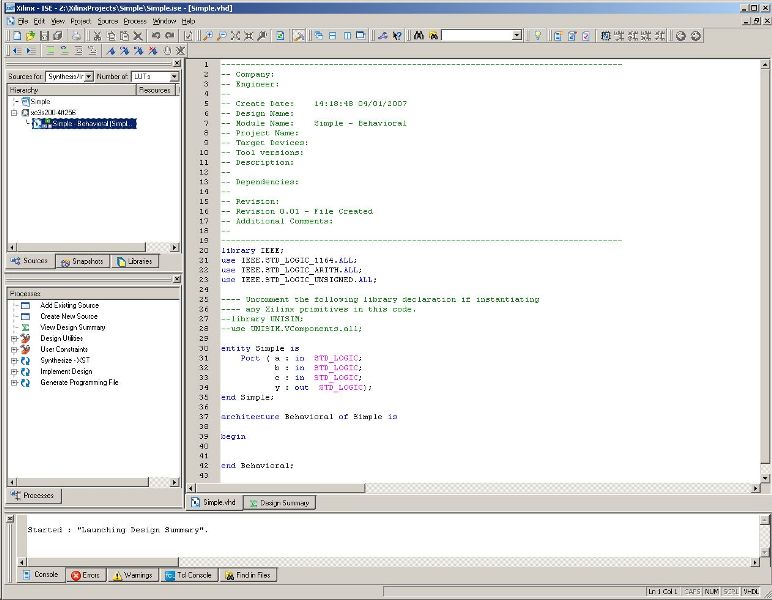Image resolution: width=772 pixels, height=600 pixels.
Task: Expand the Synthesize - XST process node
Action: [x=14, y=361]
